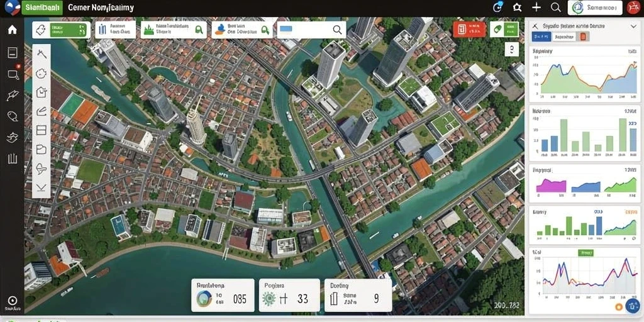Viewport: 644px width, 322px height.
Task: Select the blue tab in the right panel
Action: tap(541, 37)
